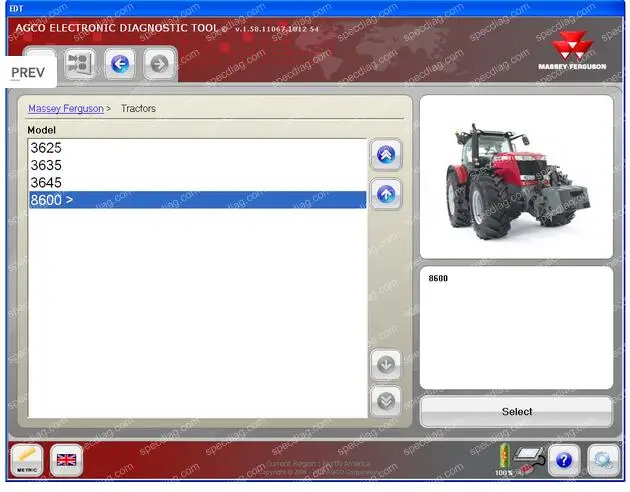The width and height of the screenshot is (630, 492).
Task: Click the 8600 description text
Action: (438, 278)
